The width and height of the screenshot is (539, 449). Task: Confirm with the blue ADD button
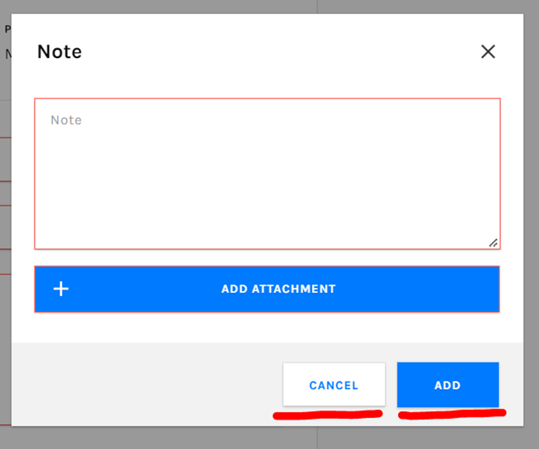pyautogui.click(x=448, y=385)
